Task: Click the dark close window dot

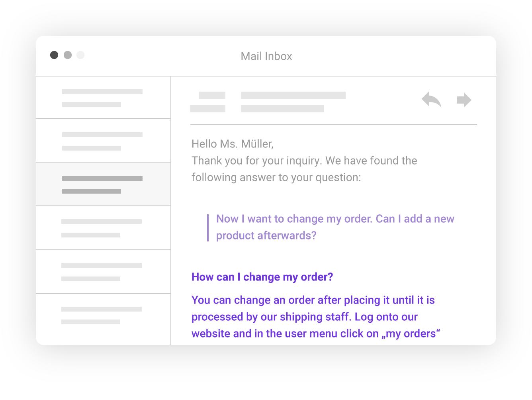Action: tap(54, 55)
